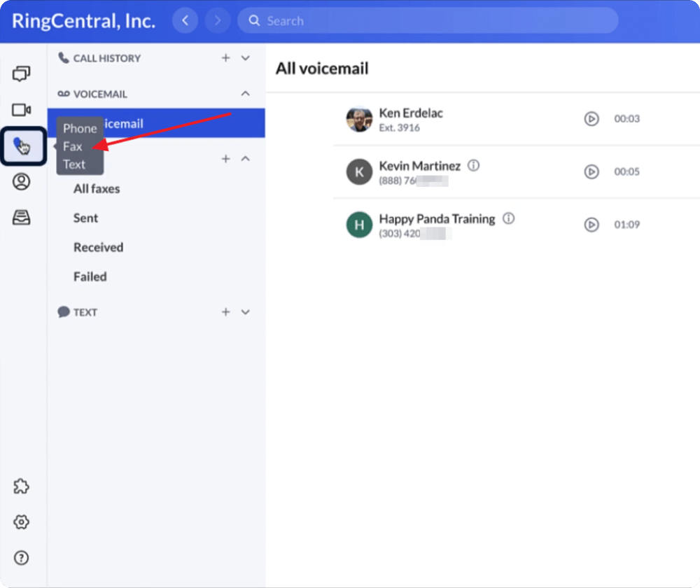This screenshot has height=588, width=700.
Task: Click the RingCentral, Inc. title
Action: tap(83, 21)
